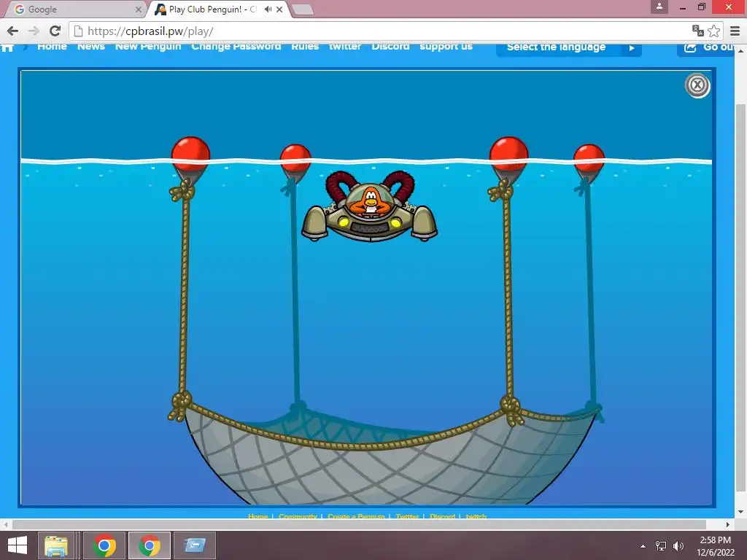The height and width of the screenshot is (560, 747).
Task: Click the Community footer link
Action: (x=298, y=516)
